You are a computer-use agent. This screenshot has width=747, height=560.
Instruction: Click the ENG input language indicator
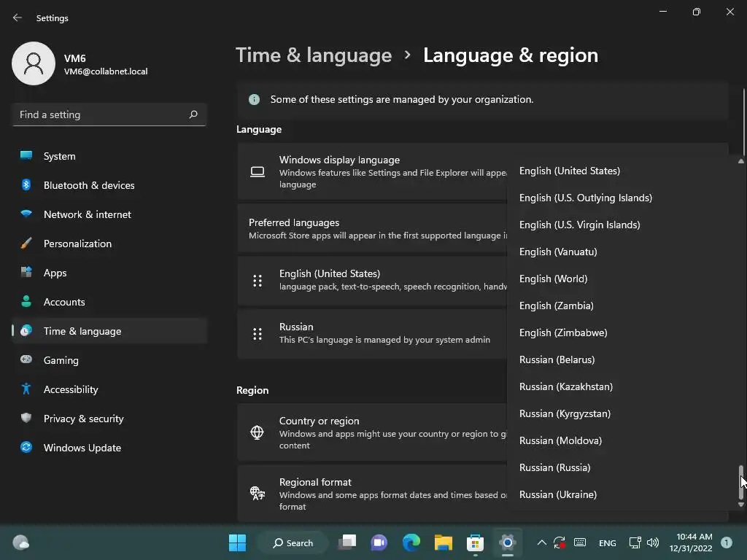(x=608, y=542)
